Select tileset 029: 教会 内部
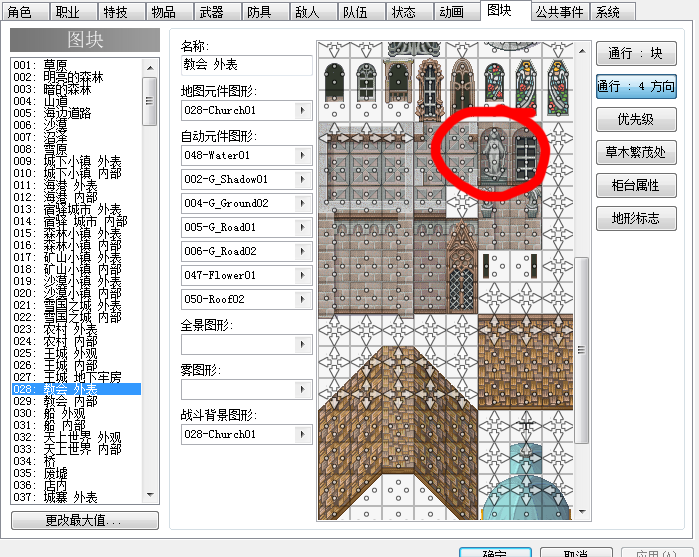Image resolution: width=699 pixels, height=557 pixels. point(76,401)
